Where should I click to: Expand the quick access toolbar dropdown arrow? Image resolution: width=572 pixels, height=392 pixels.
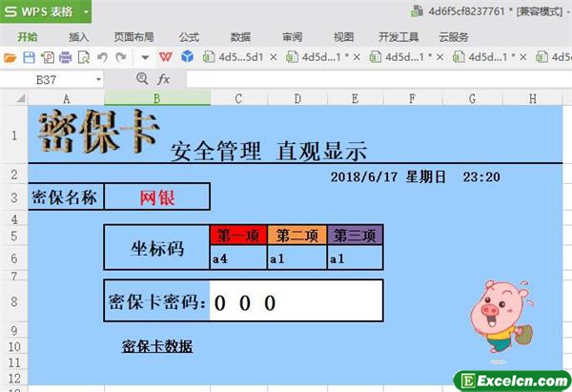[145, 57]
